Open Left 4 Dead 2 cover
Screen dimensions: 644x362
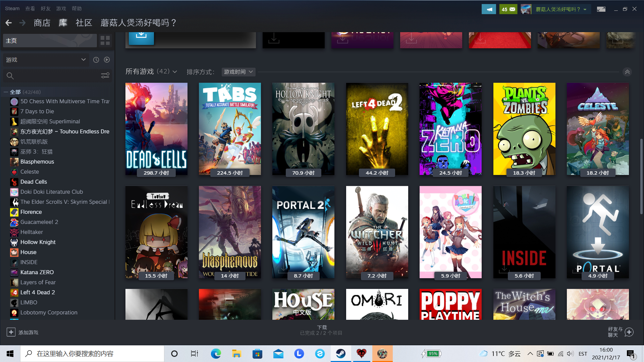click(x=377, y=129)
